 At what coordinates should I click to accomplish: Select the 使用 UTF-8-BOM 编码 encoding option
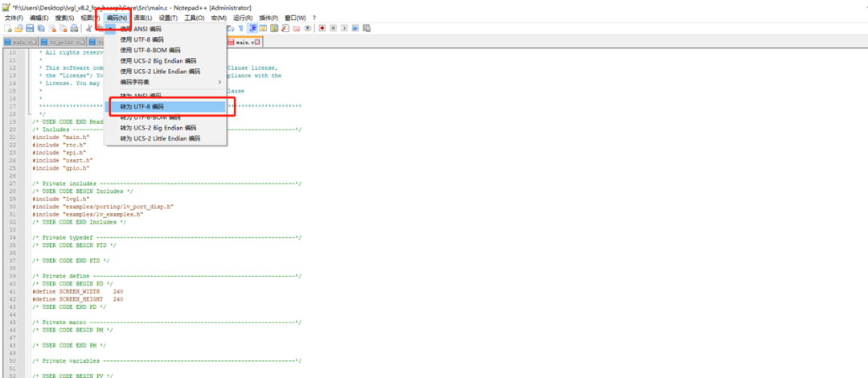(152, 50)
